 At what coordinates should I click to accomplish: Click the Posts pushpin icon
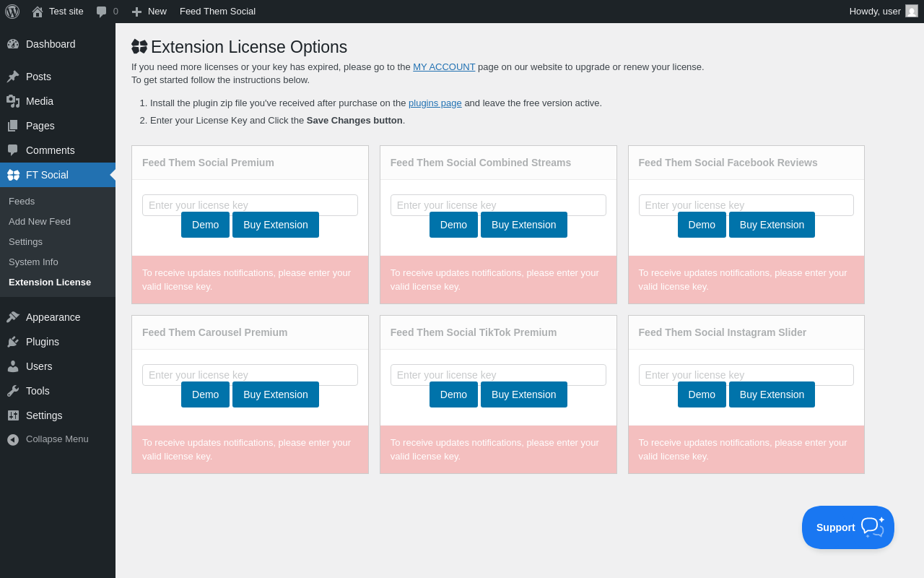point(13,77)
